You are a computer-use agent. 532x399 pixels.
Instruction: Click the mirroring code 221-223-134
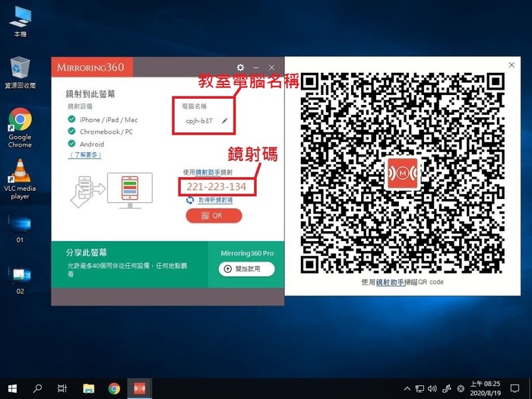click(216, 187)
